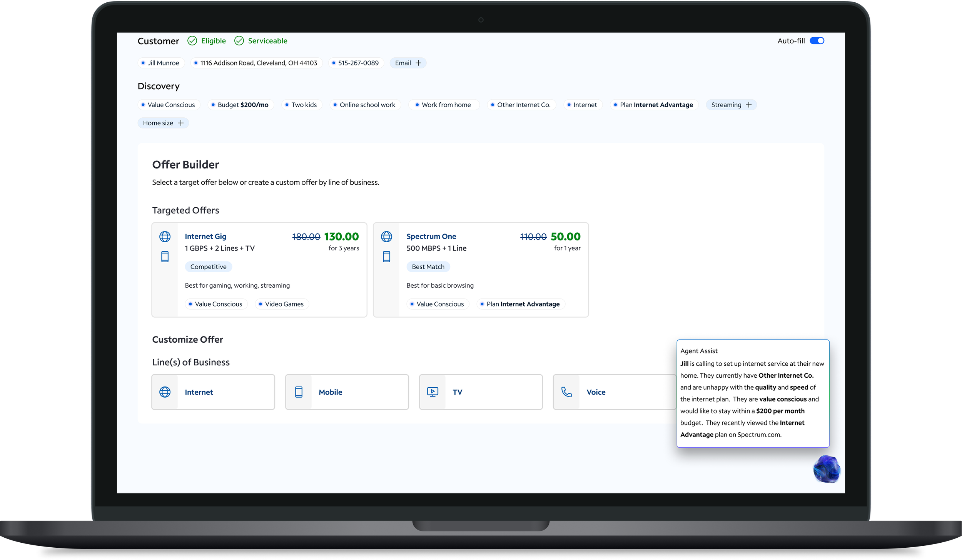This screenshot has width=962, height=560.
Task: Click the Mobile line of business icon
Action: click(299, 392)
